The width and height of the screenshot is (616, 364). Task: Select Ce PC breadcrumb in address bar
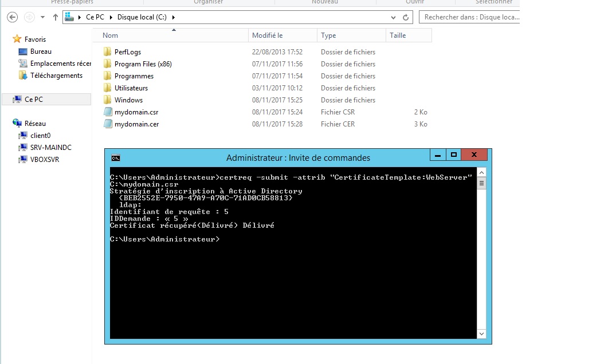click(95, 17)
